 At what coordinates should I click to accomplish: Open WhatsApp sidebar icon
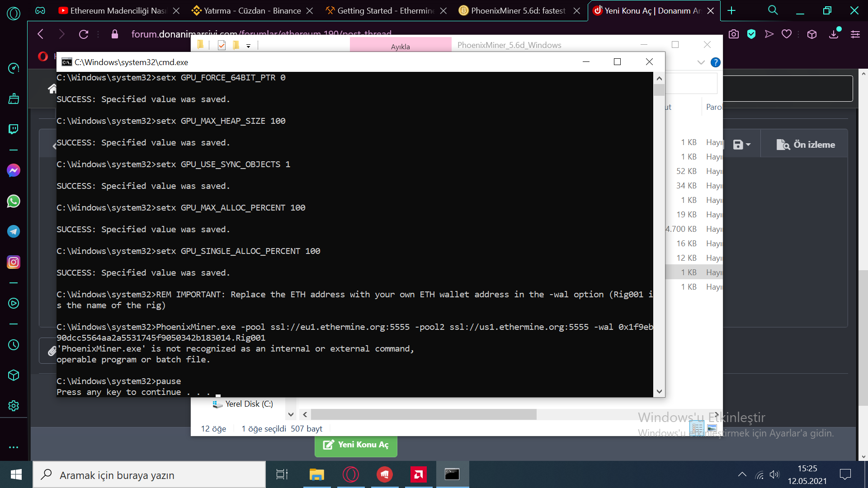(x=14, y=201)
